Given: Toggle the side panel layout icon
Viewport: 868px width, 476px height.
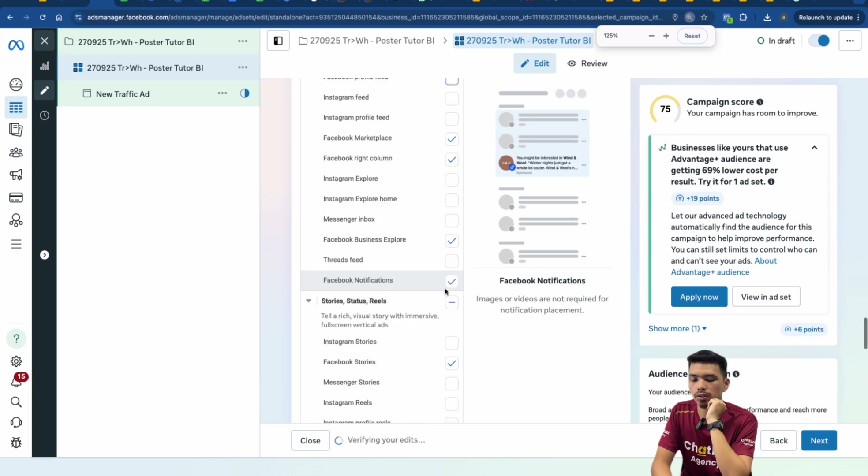Looking at the screenshot, I should pos(278,41).
